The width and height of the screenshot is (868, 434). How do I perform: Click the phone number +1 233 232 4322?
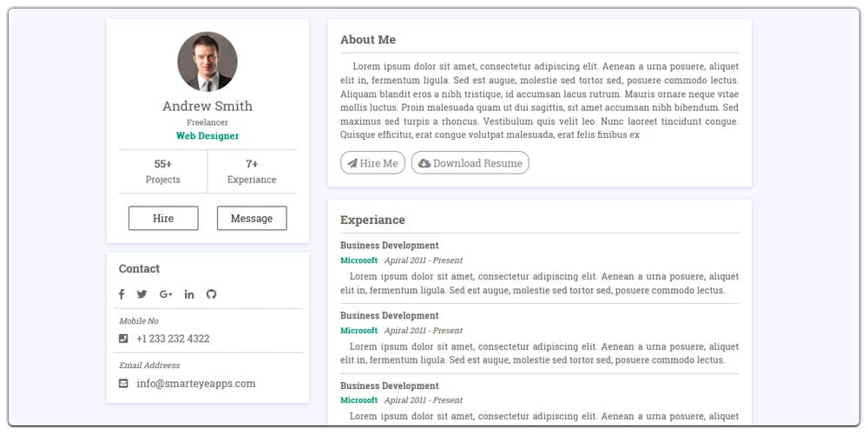coord(173,339)
